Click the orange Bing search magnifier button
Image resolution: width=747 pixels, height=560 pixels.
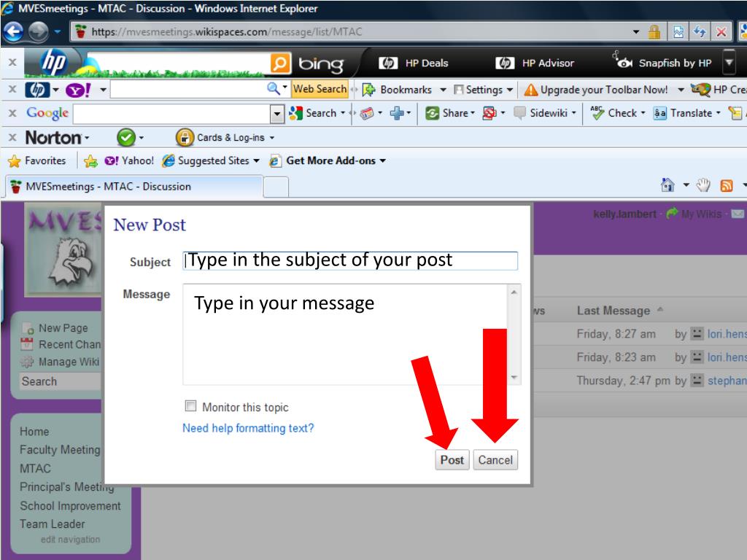pos(281,63)
